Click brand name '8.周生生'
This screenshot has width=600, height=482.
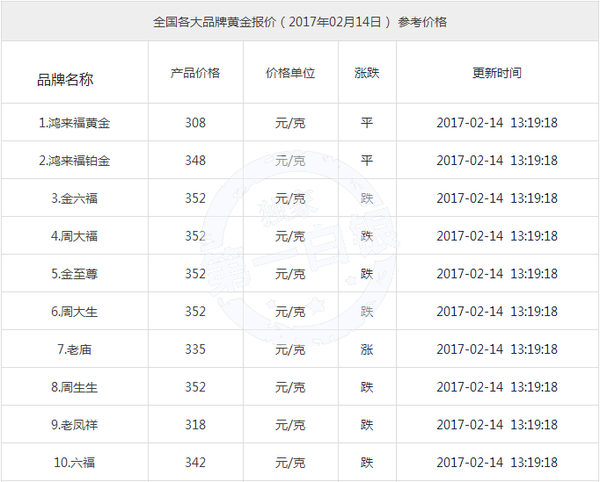[74, 387]
